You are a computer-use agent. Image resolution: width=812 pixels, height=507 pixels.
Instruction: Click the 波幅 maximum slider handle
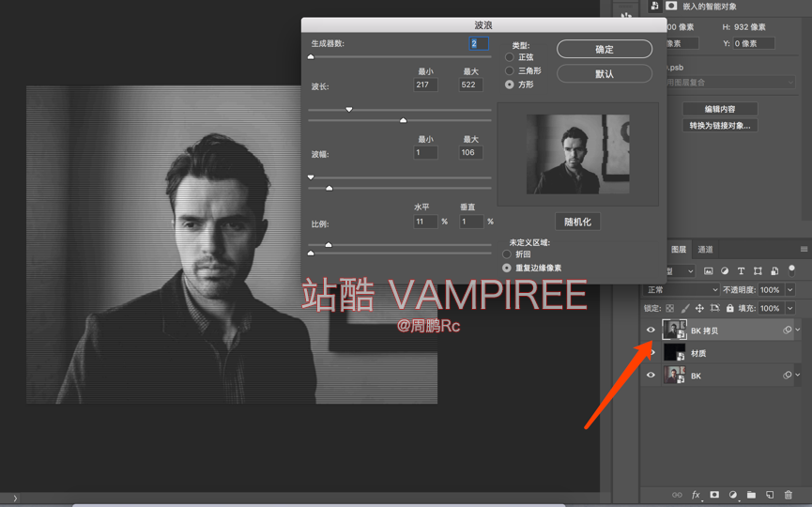329,188
